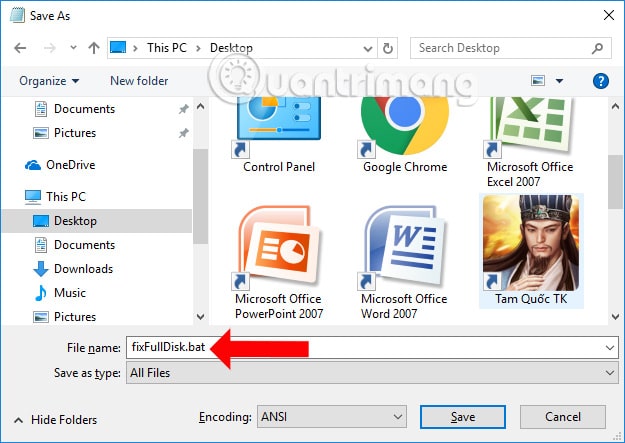Open the Encoding ANSI dropdown
The image size is (625, 443).
(x=332, y=417)
